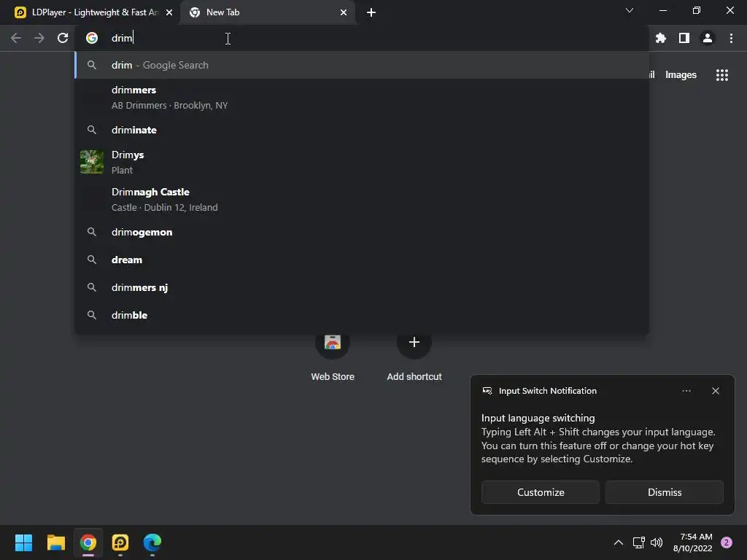Close the LDPlayer tab
The width and height of the screenshot is (747, 560).
tap(169, 12)
